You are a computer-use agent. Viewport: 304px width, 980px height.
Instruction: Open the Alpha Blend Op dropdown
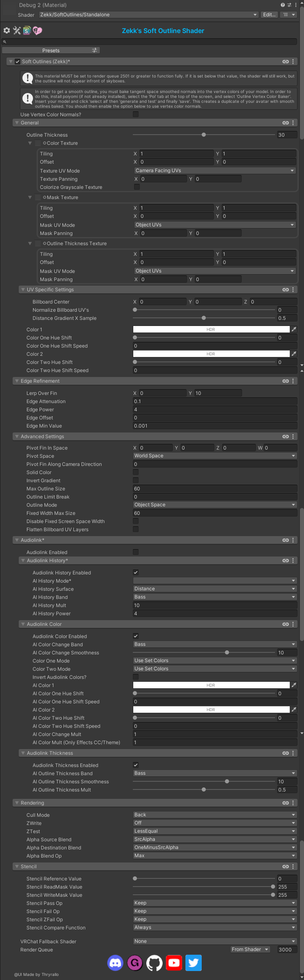pos(215,856)
